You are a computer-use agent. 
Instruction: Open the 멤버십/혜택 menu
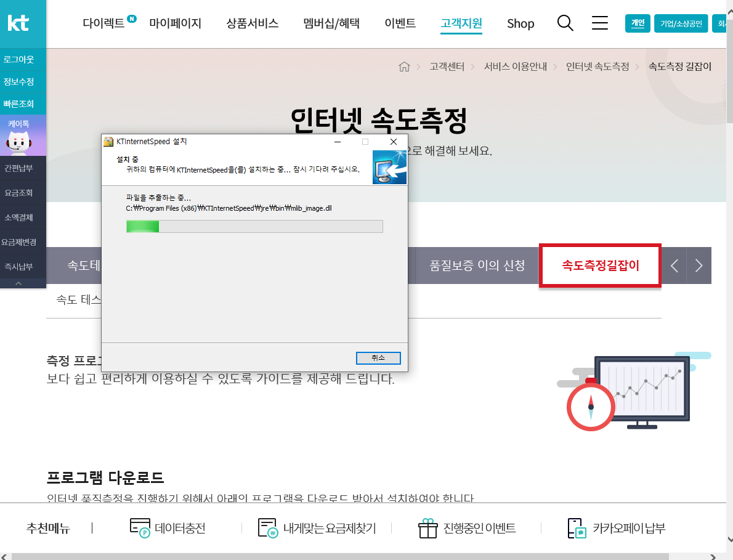point(331,23)
